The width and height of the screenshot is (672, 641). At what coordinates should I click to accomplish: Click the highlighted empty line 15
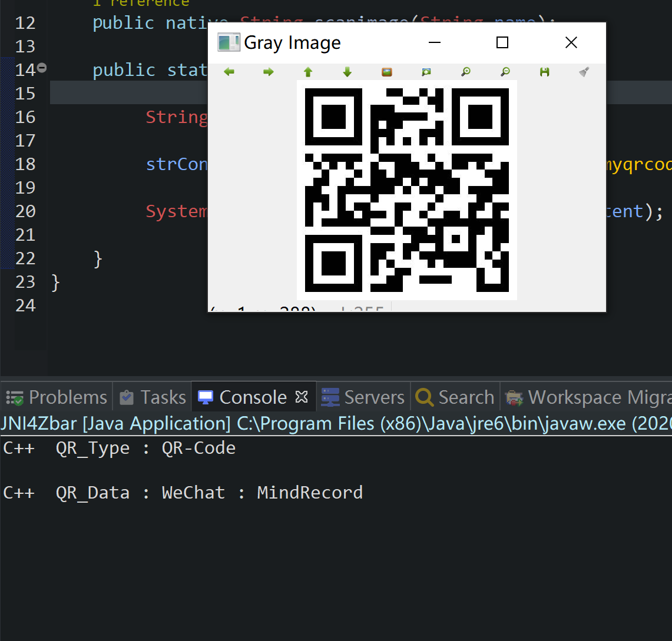129,94
